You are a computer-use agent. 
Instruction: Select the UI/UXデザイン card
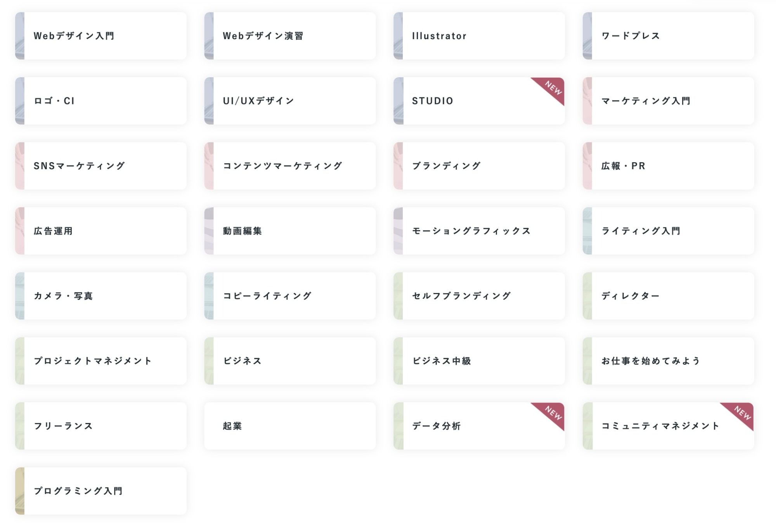[x=290, y=101]
